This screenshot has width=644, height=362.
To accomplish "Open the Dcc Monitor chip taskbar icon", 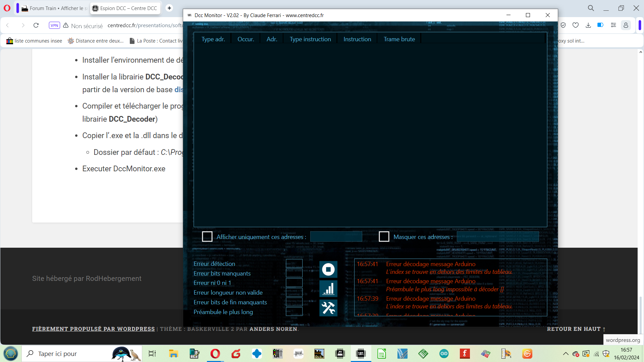I will [x=361, y=354].
